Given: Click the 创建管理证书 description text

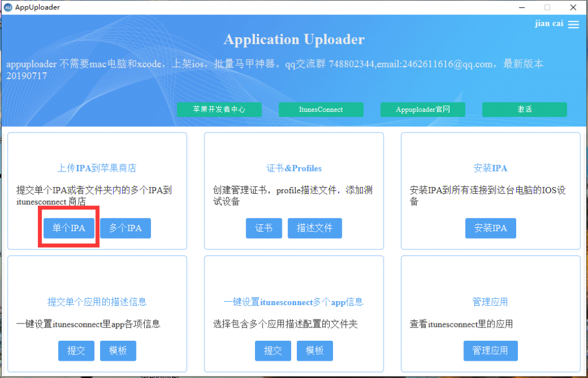Looking at the screenshot, I should point(293,196).
